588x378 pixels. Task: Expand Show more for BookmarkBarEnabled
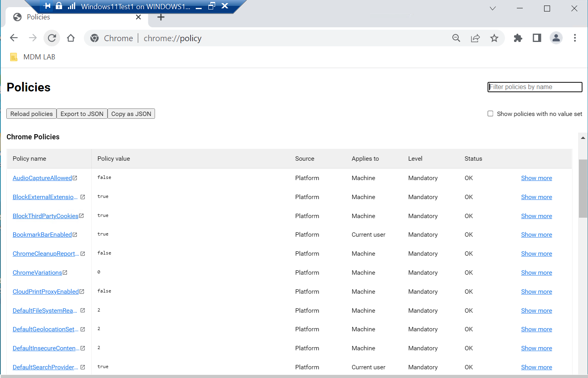(537, 235)
